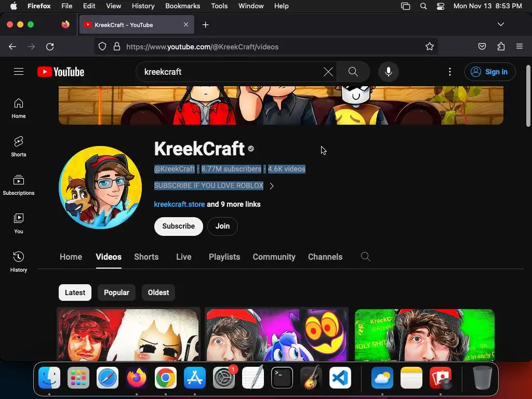Open Shorts in the YouTube sidebar
This screenshot has height=399, width=532.
click(19, 147)
